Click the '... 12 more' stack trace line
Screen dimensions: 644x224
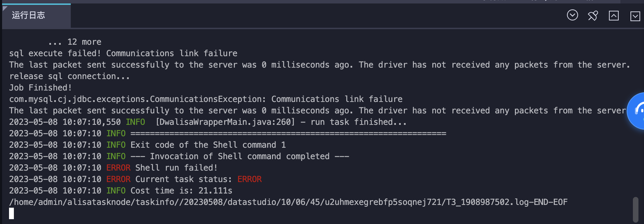(x=75, y=42)
